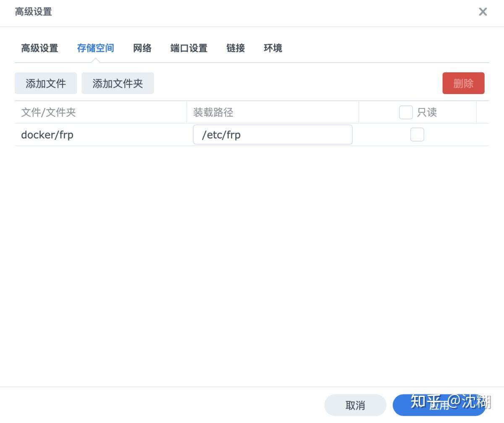Open the 链接 tab
The width and height of the screenshot is (504, 423).
pos(235,48)
